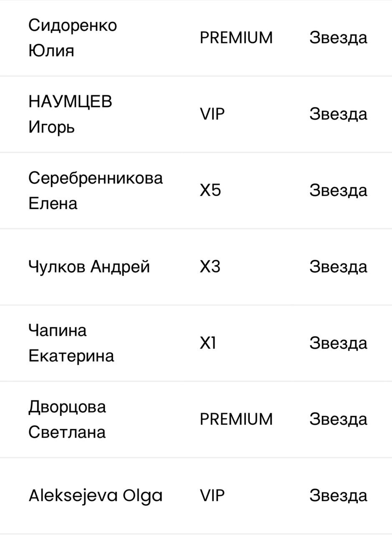Select VIP label beside Aleksejeva Olga

coord(212,495)
